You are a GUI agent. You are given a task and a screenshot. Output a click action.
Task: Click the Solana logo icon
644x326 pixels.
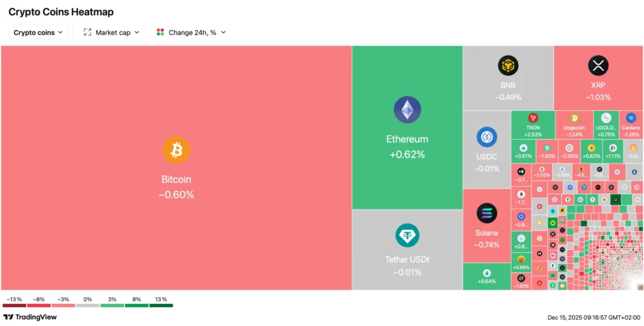pyautogui.click(x=487, y=213)
